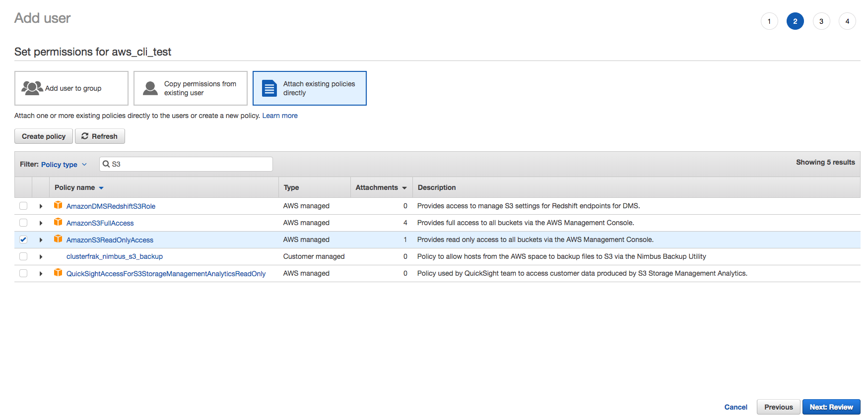
Task: Click the QuickSightAccessForS3StorageManagementAnalyticsReadOnly cube icon
Action: click(58, 273)
